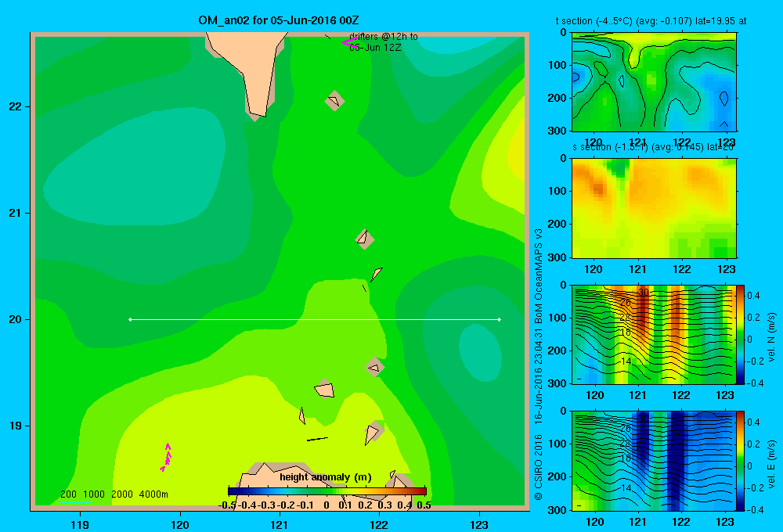Click contour label '14' in the vel. N plot
Screen dimensions: 783x532
tap(626, 361)
